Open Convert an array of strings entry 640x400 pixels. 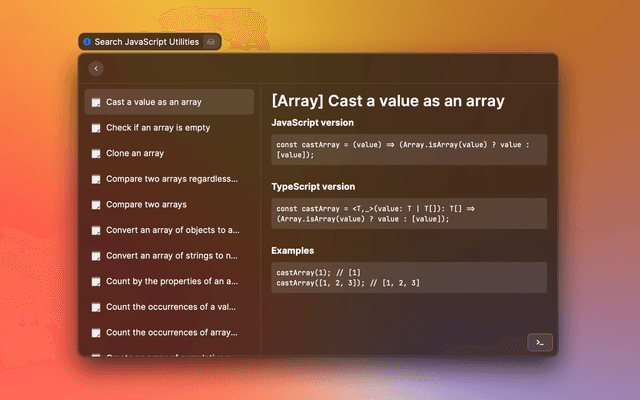point(172,256)
